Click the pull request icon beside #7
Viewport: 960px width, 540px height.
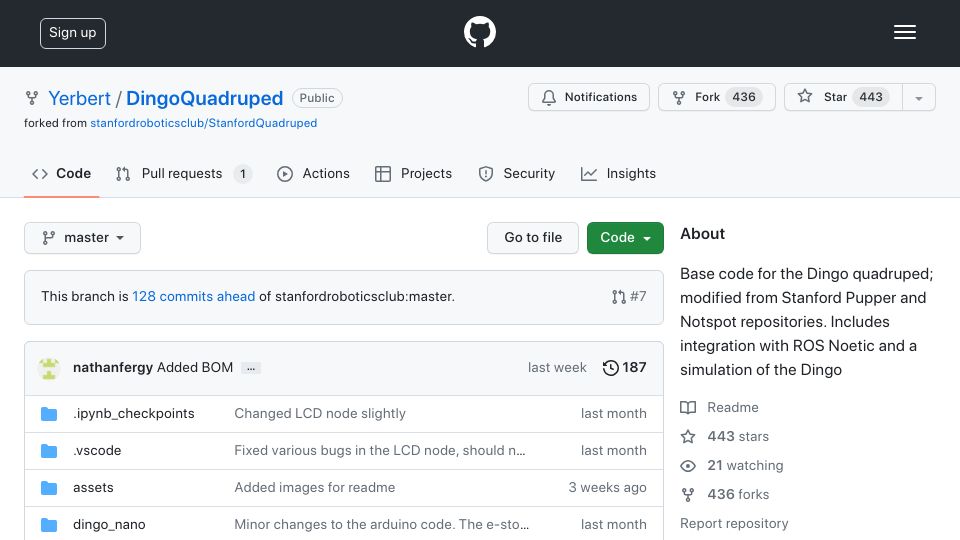[x=618, y=297]
